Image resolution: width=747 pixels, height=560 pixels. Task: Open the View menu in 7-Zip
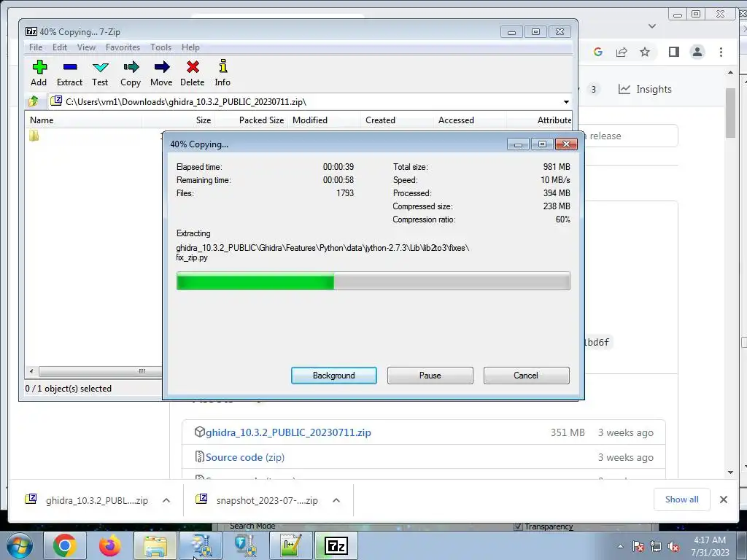86,47
